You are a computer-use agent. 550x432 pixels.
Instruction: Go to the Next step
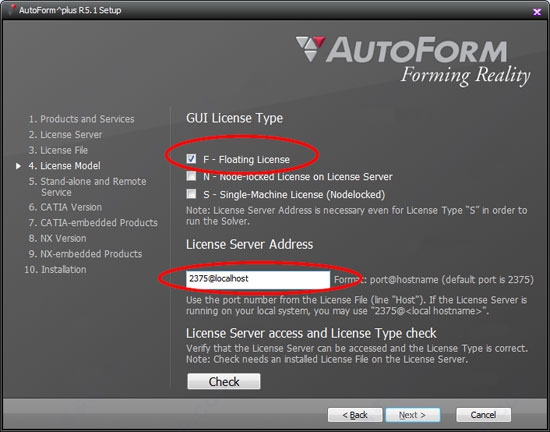[412, 415]
